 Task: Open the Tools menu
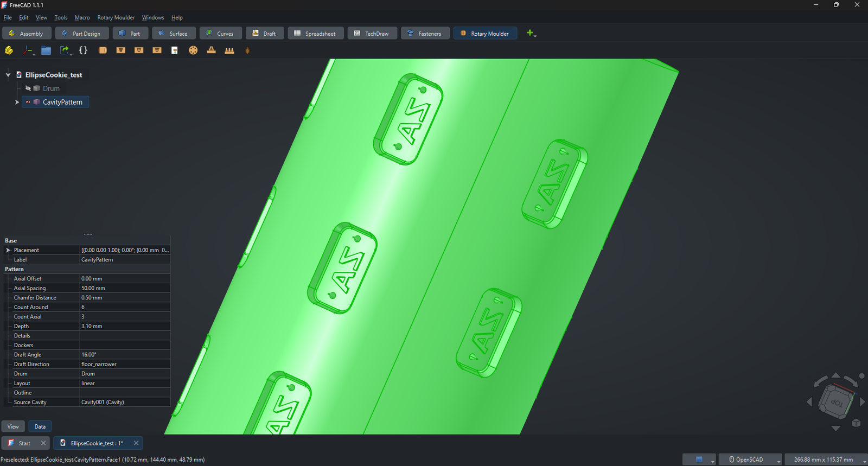pyautogui.click(x=61, y=17)
